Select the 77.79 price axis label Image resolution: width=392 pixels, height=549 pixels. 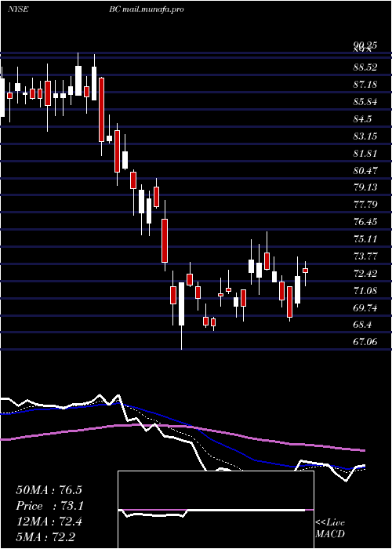[365, 204]
